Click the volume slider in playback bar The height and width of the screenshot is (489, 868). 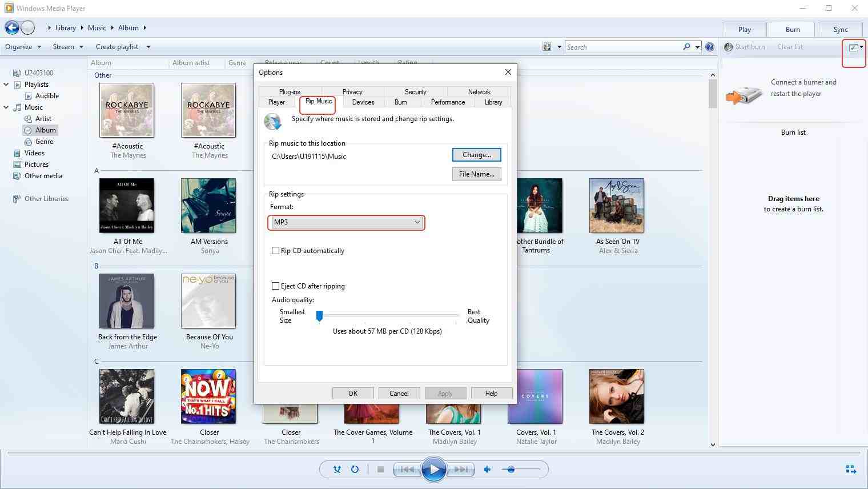tap(521, 470)
